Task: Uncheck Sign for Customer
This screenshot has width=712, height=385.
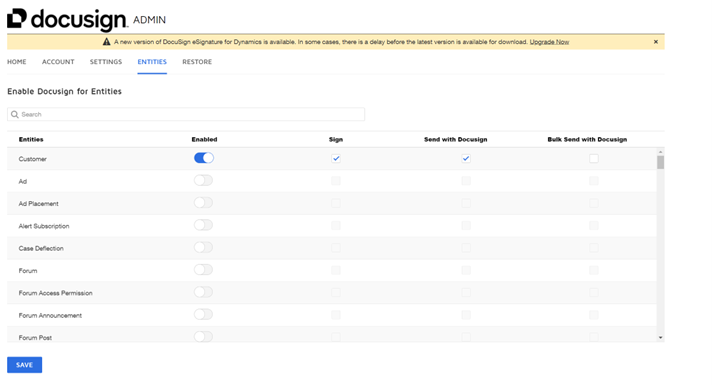Action: [336, 158]
